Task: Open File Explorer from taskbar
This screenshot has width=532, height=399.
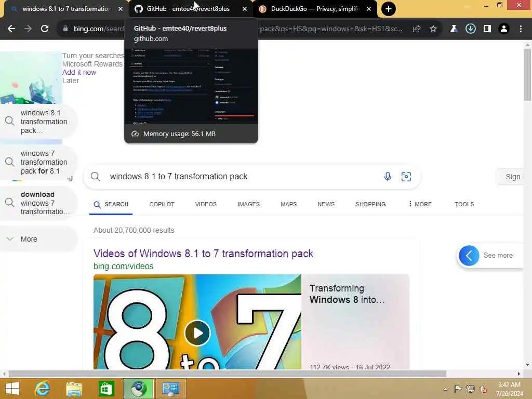Action: pos(74,389)
